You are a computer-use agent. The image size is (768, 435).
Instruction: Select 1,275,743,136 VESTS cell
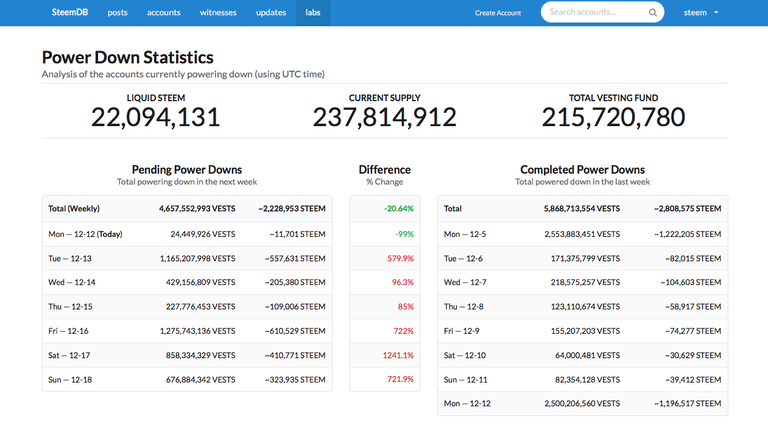pyautogui.click(x=197, y=331)
